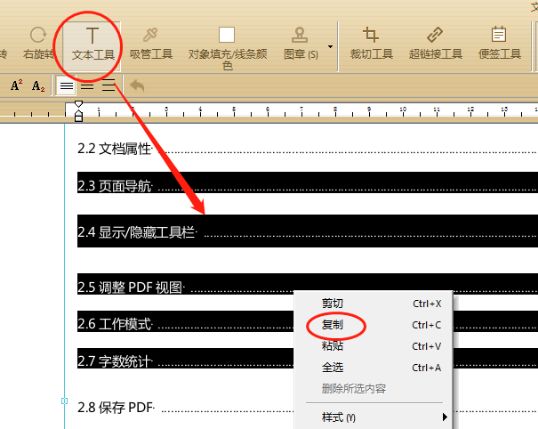Open the 图章 stamp tool

click(x=301, y=44)
